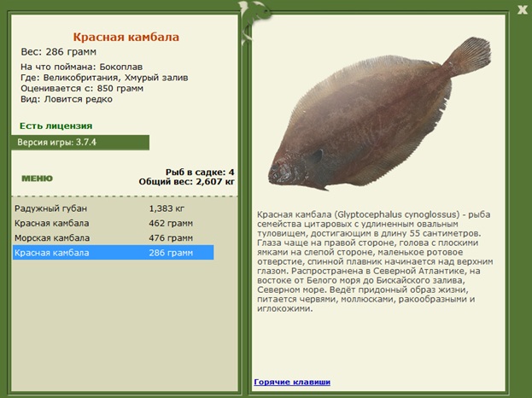
Task: Click the Оценивается с: 850 грамм line
Action: click(x=82, y=89)
